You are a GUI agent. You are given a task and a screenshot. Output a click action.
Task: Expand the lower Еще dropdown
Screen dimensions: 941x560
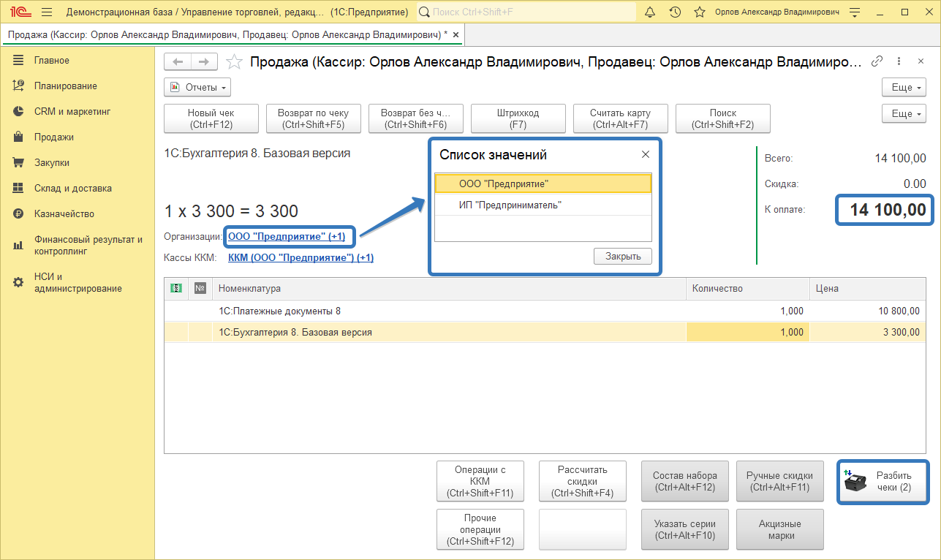[x=905, y=113]
